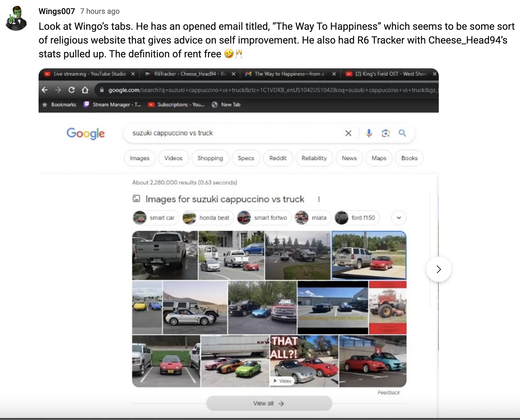The height and width of the screenshot is (420, 520).
Task: Filter images by miata chip
Action: click(313, 218)
